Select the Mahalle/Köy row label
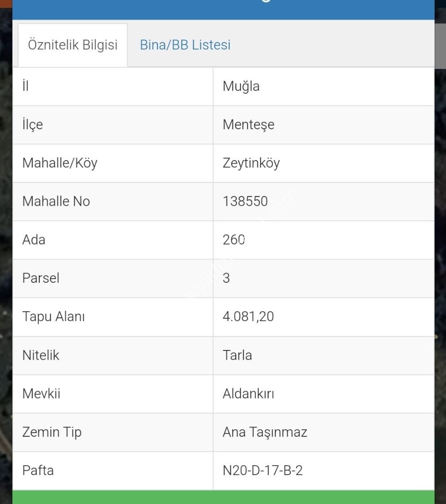 coord(60,163)
